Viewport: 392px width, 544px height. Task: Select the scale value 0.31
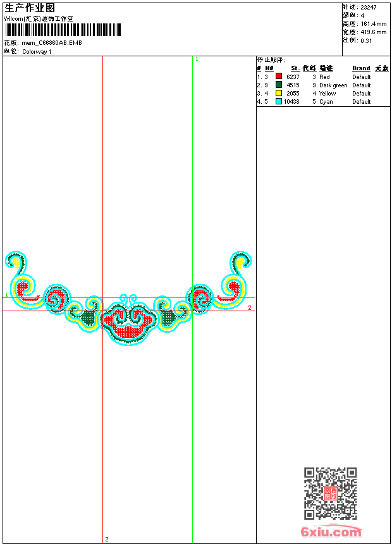tap(366, 41)
